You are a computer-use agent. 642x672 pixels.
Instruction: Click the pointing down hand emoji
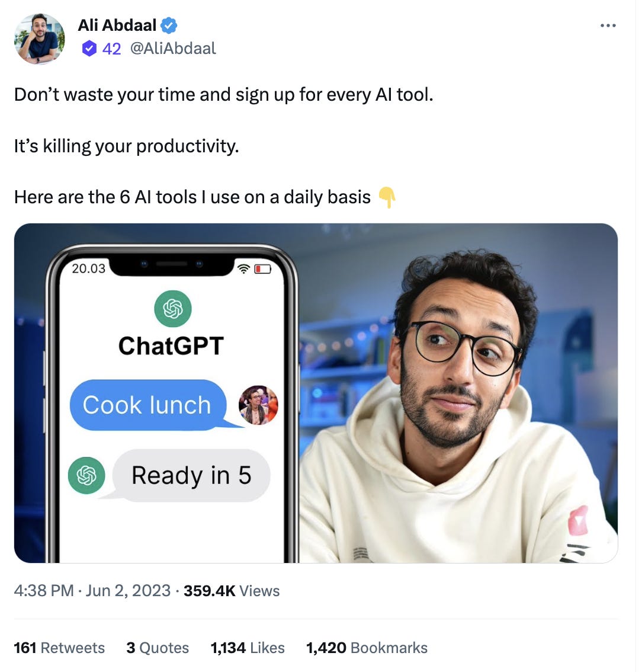pos(387,197)
